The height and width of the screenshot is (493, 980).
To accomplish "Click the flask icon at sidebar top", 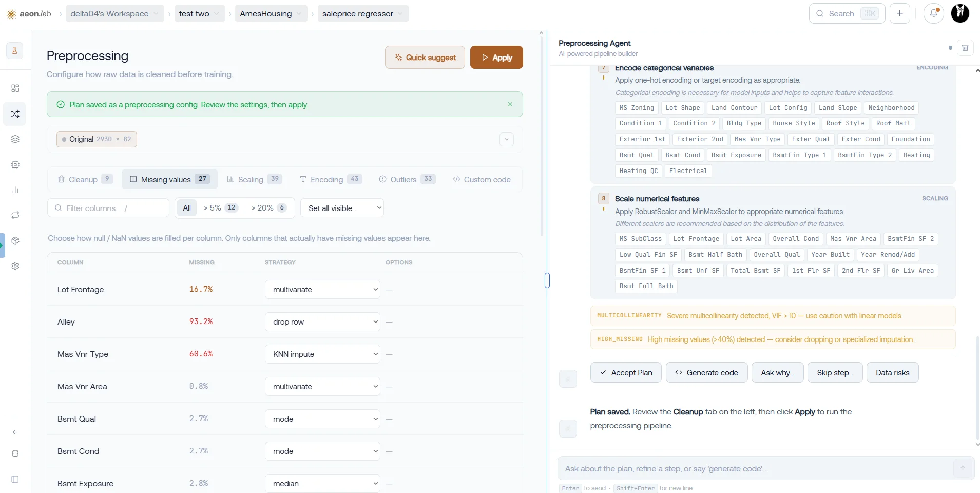I will [x=15, y=51].
